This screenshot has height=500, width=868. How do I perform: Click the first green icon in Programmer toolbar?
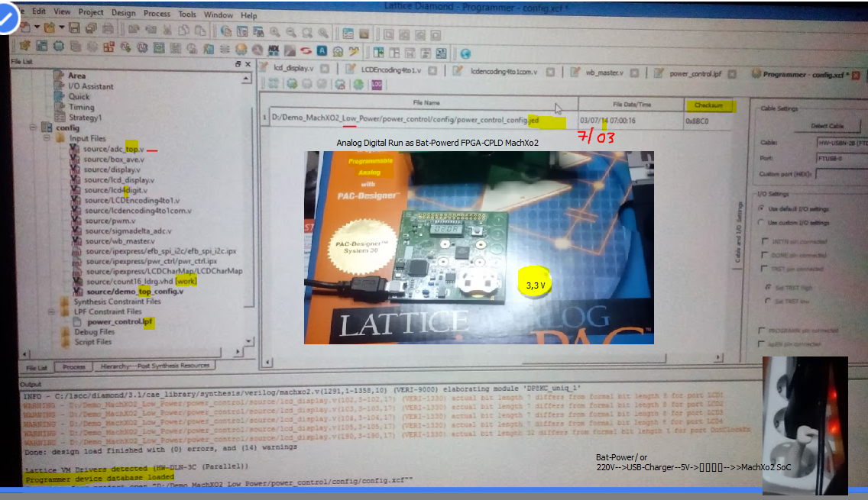pos(291,83)
